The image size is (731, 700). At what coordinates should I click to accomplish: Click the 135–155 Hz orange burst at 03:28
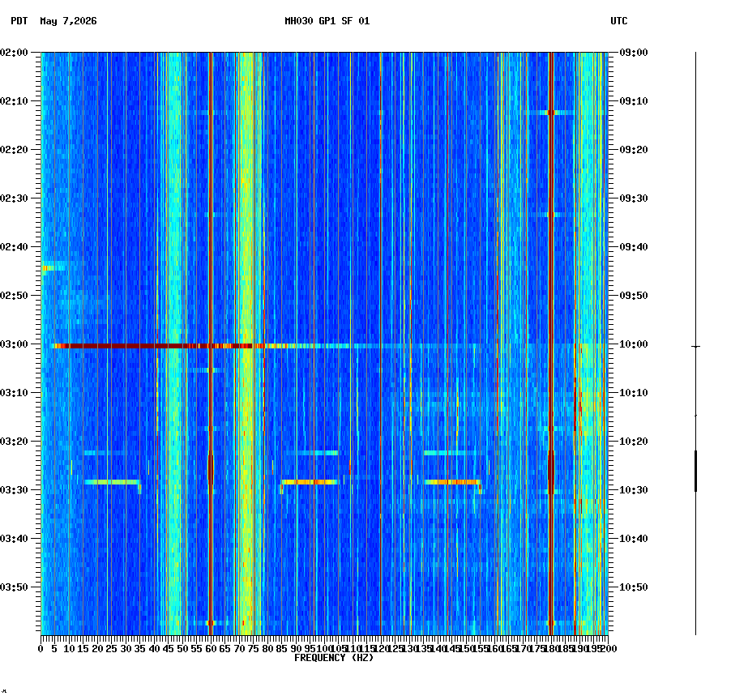pos(453,482)
